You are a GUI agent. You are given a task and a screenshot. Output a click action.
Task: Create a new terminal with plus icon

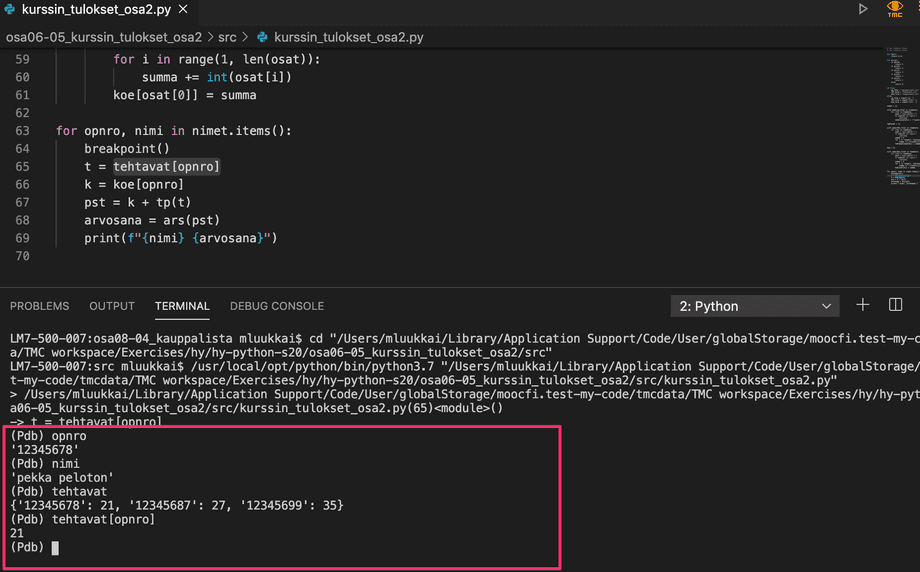pos(863,305)
